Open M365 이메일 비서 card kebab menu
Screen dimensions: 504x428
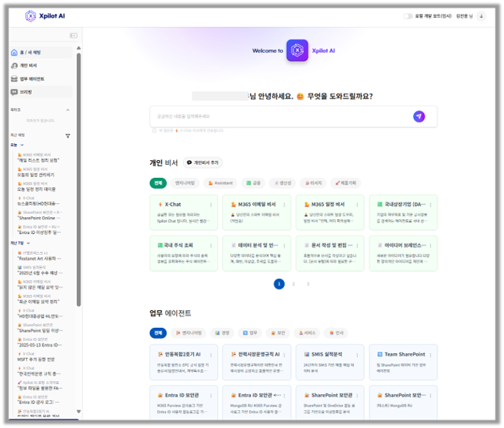pyautogui.click(x=284, y=205)
